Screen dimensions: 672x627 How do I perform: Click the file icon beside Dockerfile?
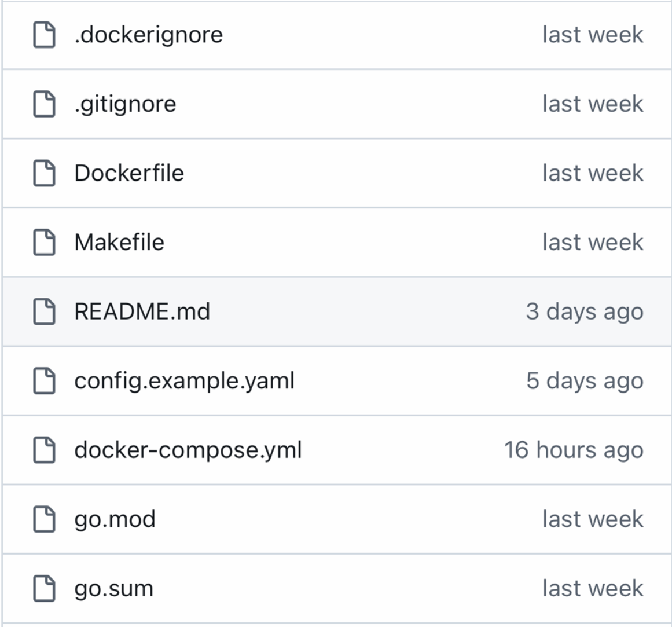coord(44,173)
